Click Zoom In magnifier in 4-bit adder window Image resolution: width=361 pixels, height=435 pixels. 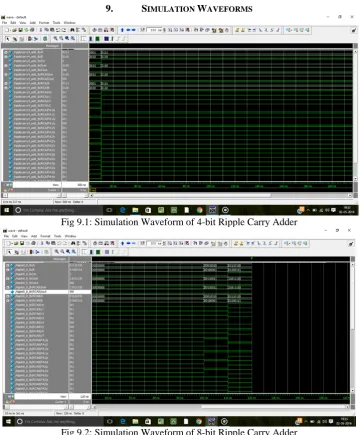point(55,39)
